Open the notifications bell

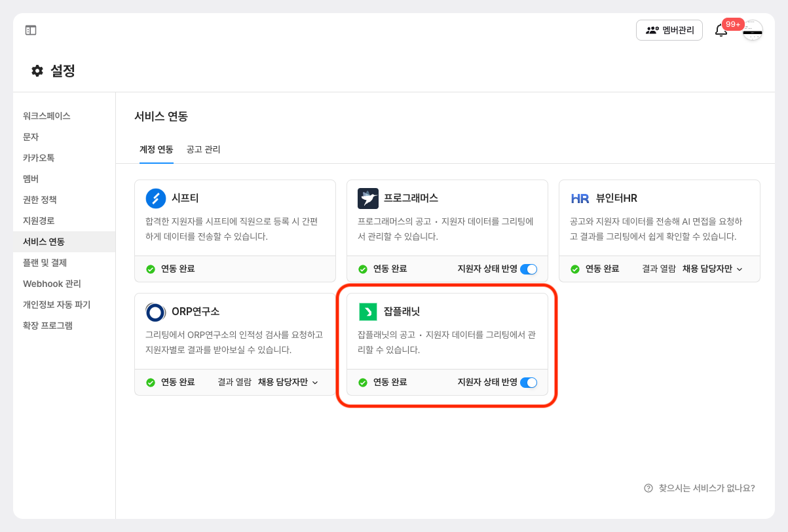pyautogui.click(x=721, y=31)
